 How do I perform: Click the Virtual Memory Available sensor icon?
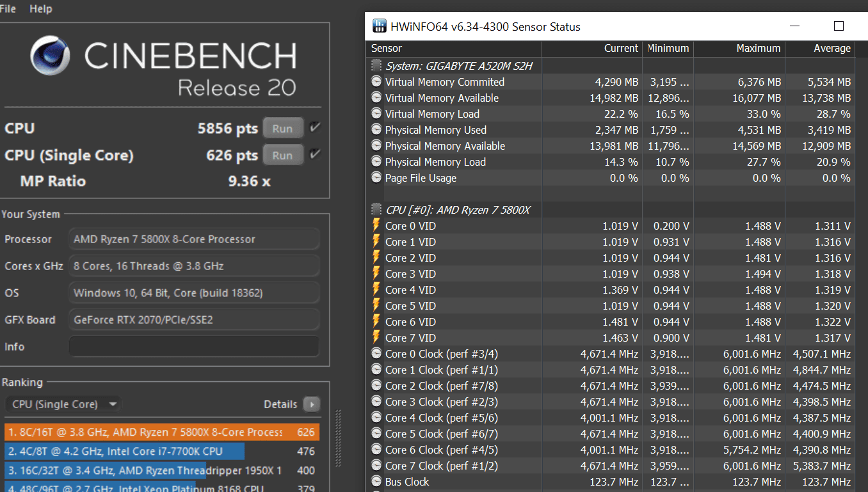click(376, 98)
